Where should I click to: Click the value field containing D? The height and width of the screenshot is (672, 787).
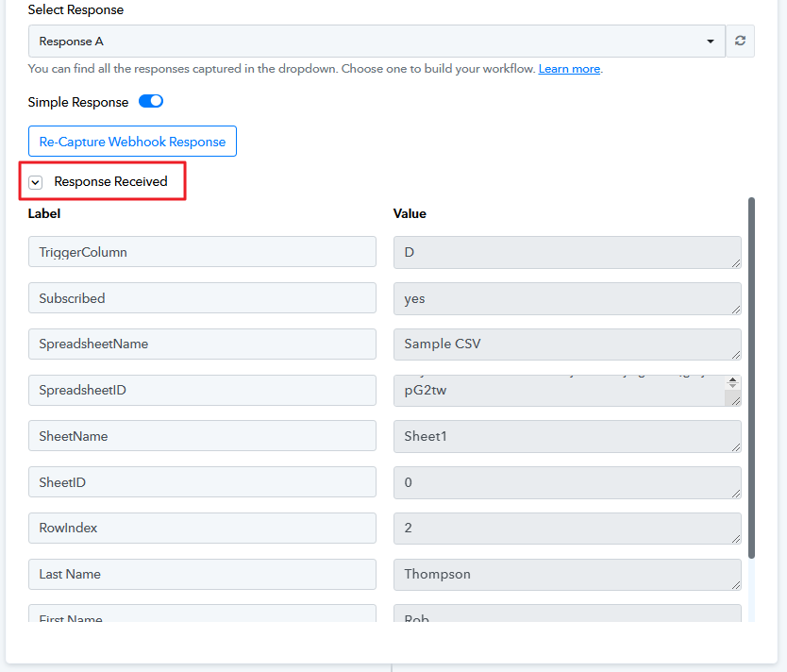coord(566,252)
